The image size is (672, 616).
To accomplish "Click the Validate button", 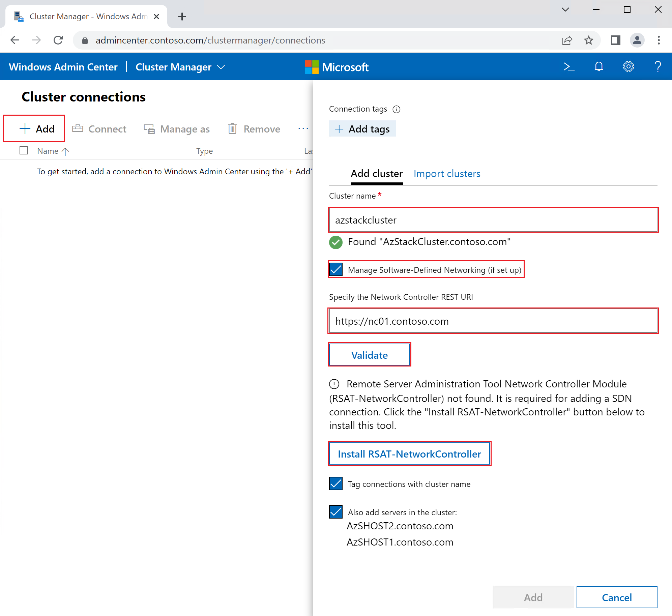I will tap(369, 355).
